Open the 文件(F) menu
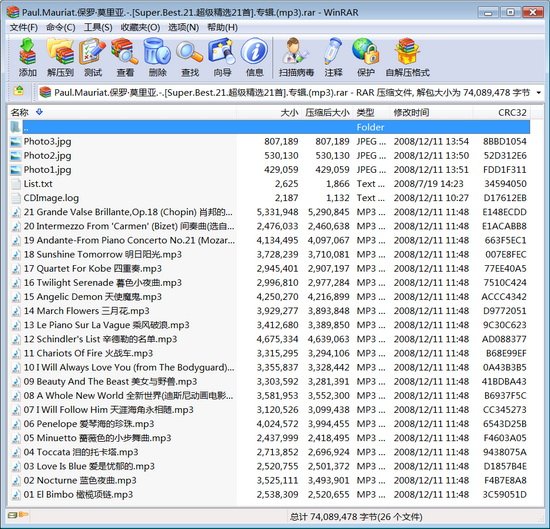 point(24,27)
